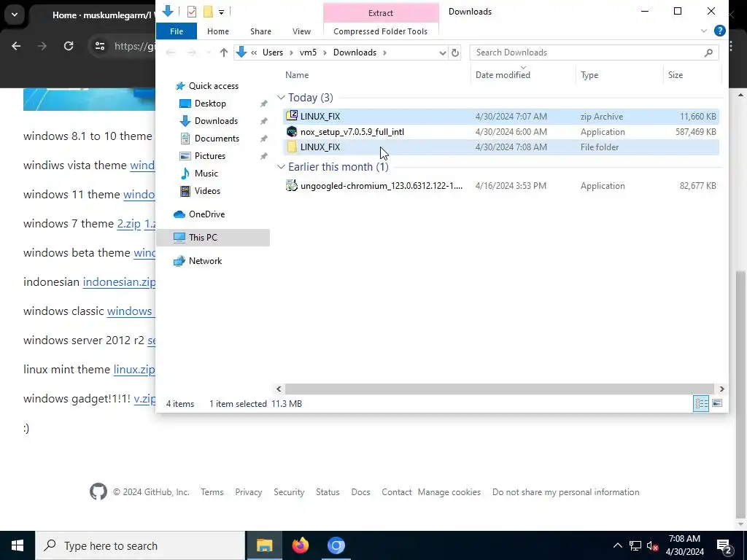Select nox_setup_v7.0.5.9_full_intl application icon
The image size is (747, 560).
(x=292, y=131)
